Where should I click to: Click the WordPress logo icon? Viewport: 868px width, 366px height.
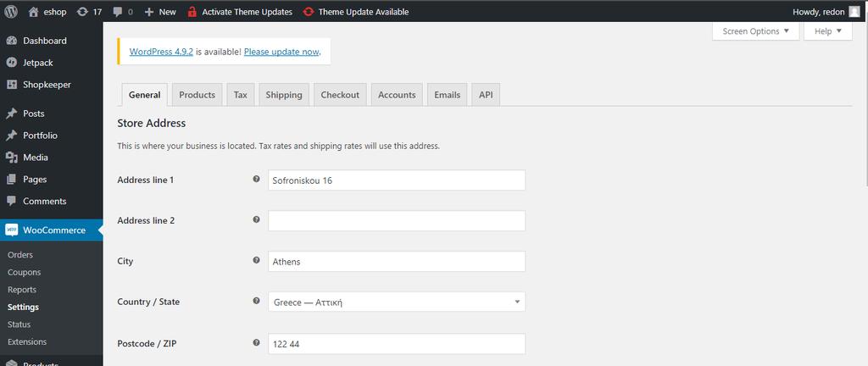11,12
